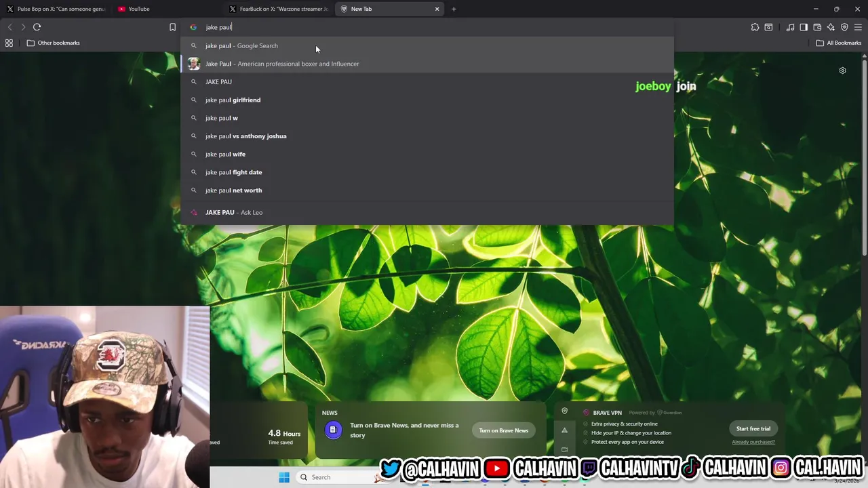Screen dimensions: 868x488
Task: Select the VPN shield icon on the card sidebar
Action: (564, 411)
